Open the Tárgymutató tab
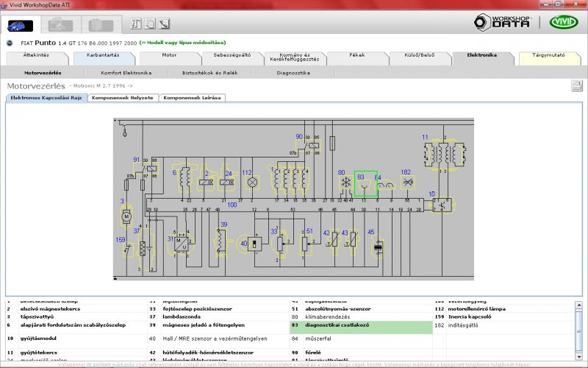This screenshot has width=588, height=368. pos(548,58)
